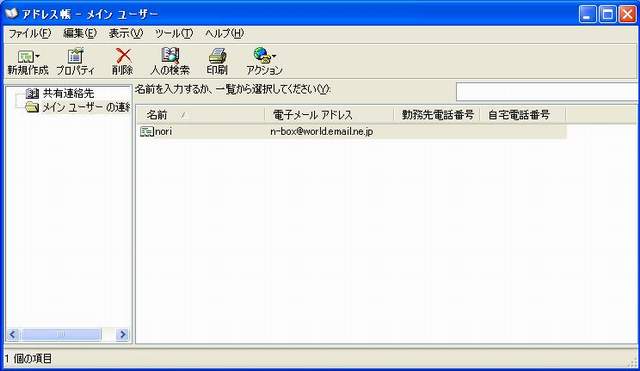Sort by the 名前 (Name) column header
The width and height of the screenshot is (640, 371).
pos(200,115)
